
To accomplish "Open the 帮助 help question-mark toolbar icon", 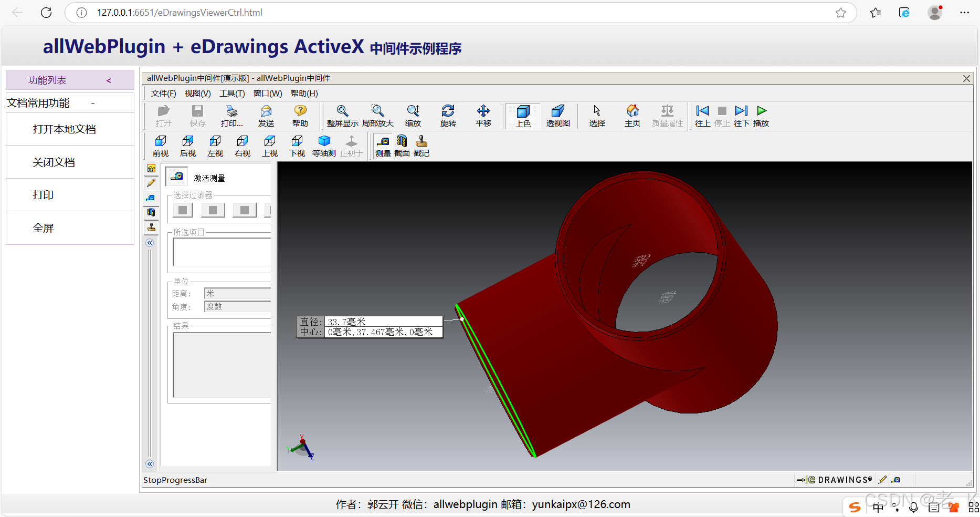I will [x=300, y=116].
